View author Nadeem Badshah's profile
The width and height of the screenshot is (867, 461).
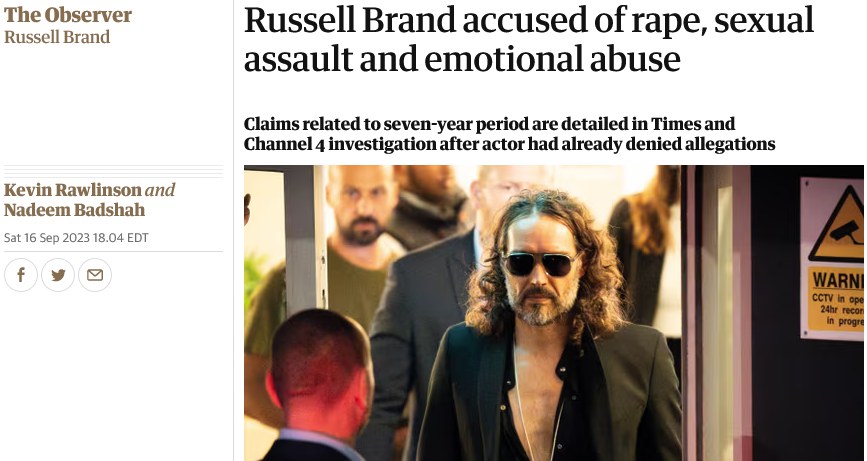74,210
